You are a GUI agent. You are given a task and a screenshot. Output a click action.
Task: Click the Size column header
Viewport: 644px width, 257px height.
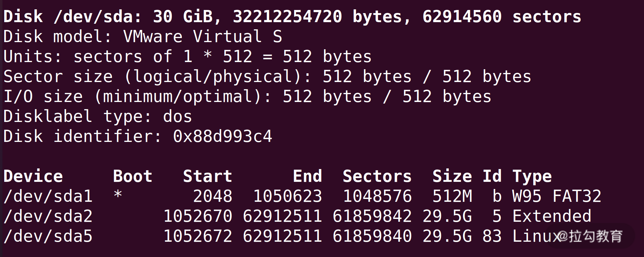tap(452, 176)
